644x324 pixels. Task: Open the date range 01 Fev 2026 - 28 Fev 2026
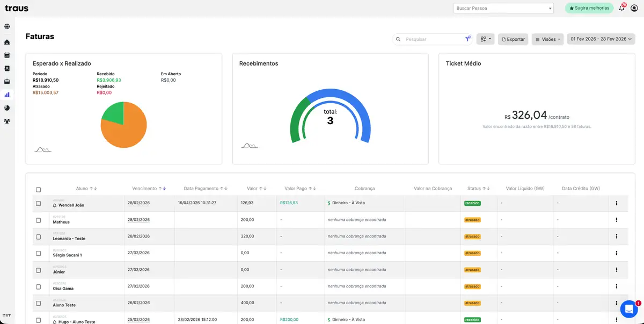pos(601,39)
